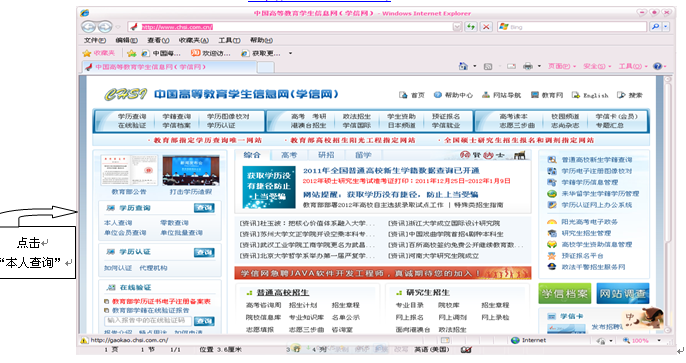The height and width of the screenshot is (363, 686).
Task: Switch to the 留学 news tab
Action: 363,155
